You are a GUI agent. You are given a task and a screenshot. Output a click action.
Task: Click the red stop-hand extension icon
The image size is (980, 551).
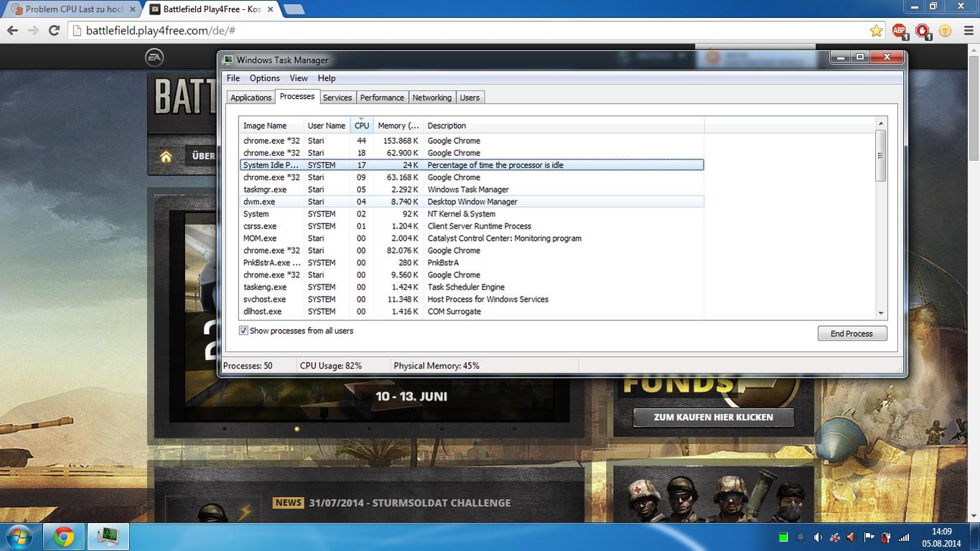[923, 31]
